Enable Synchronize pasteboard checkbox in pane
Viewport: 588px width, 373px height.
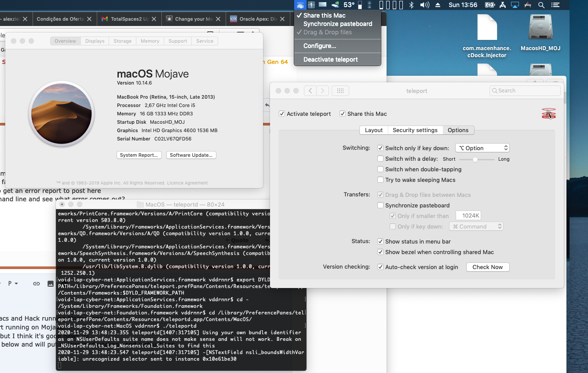[x=380, y=205]
